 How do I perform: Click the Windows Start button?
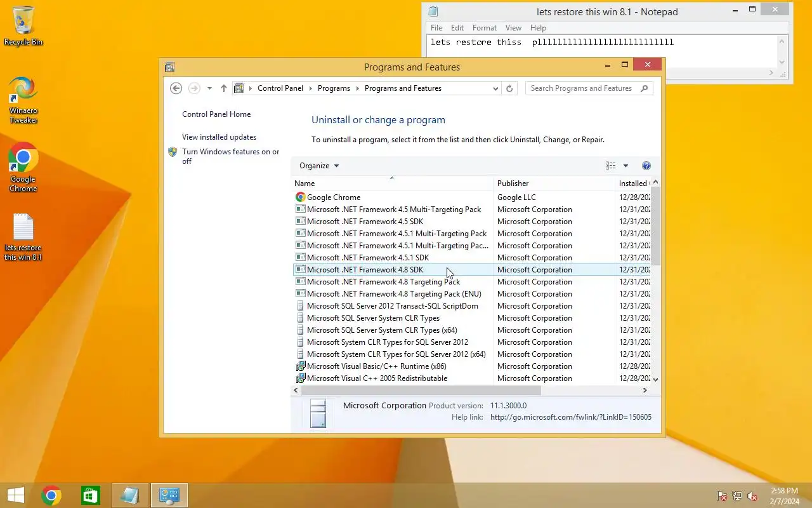coord(15,495)
